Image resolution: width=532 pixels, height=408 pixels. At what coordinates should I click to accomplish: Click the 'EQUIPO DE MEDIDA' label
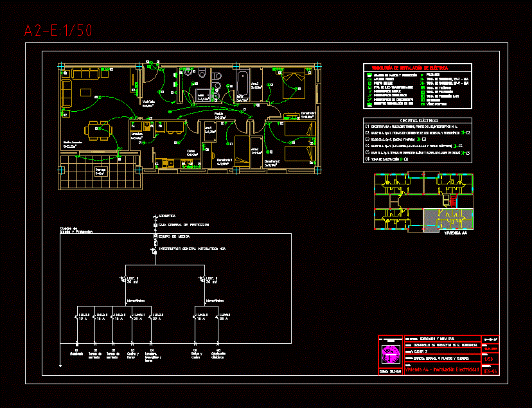[x=174, y=236]
